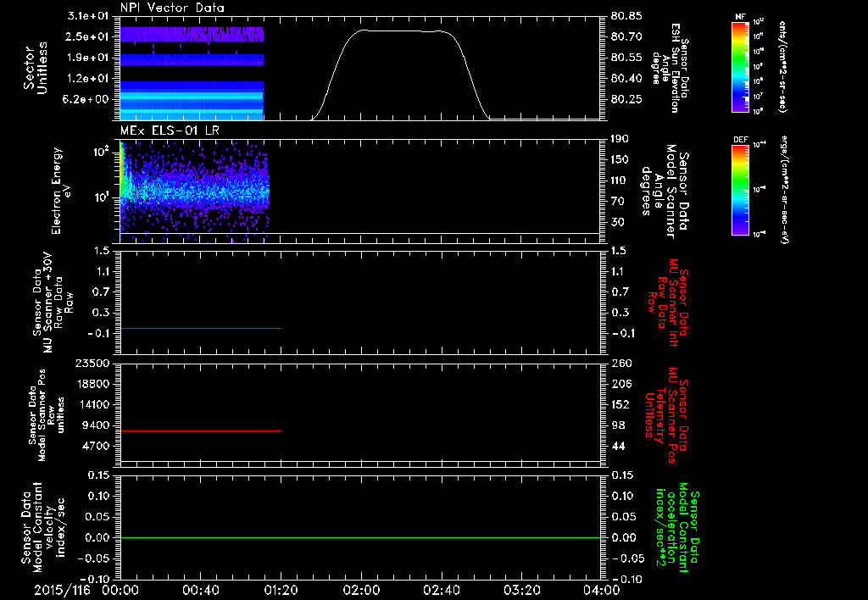Click the 03:20 time axis label

point(521,590)
